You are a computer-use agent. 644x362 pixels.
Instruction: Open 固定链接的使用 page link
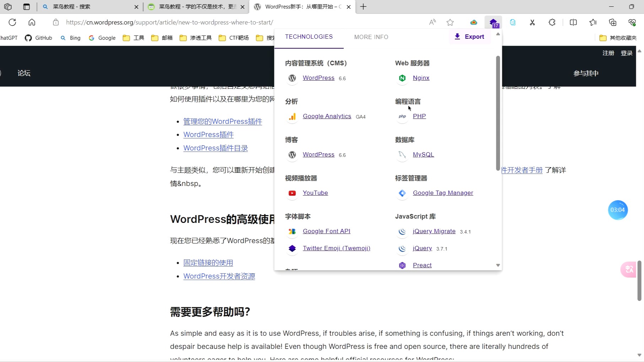point(208,263)
